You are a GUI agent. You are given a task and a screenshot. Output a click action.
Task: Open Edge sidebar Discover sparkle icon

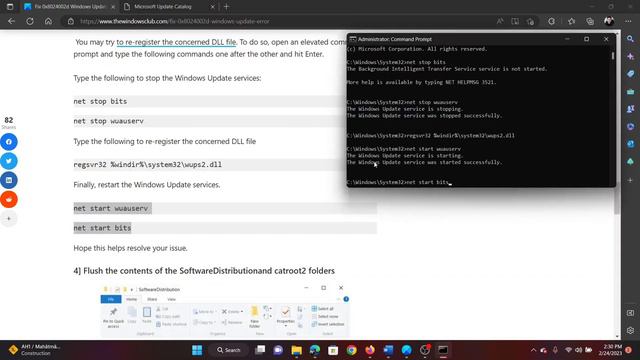click(x=630, y=56)
